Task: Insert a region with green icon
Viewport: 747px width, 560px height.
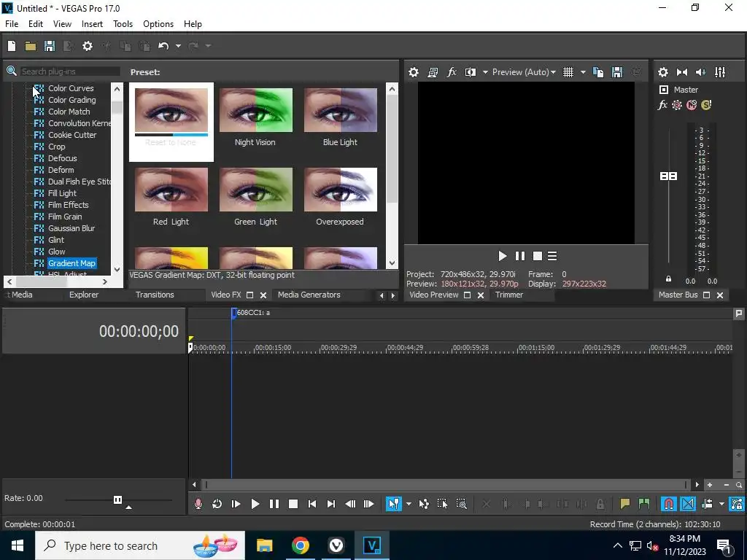Action: click(x=643, y=504)
